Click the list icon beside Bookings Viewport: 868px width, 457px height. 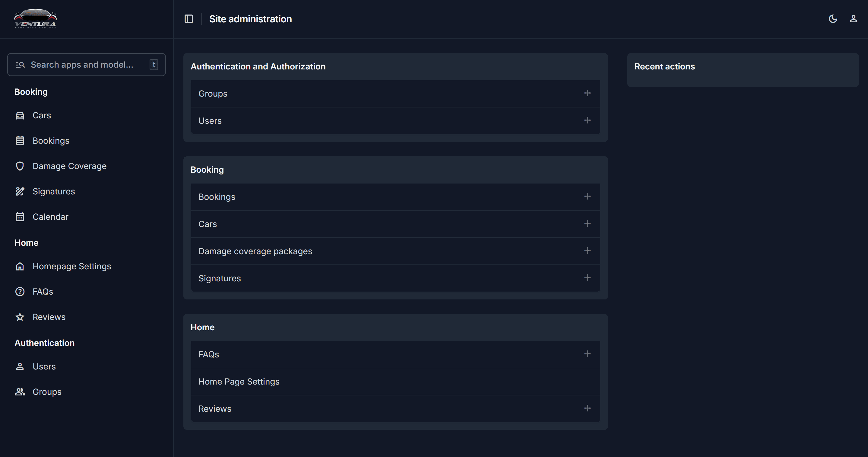(20, 141)
